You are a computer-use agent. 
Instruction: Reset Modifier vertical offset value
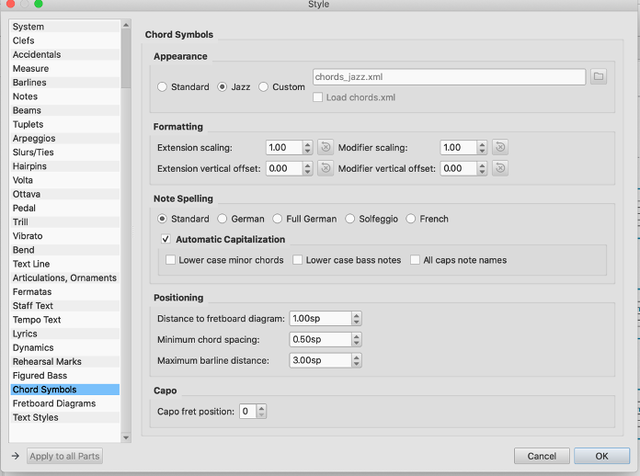pos(500,168)
